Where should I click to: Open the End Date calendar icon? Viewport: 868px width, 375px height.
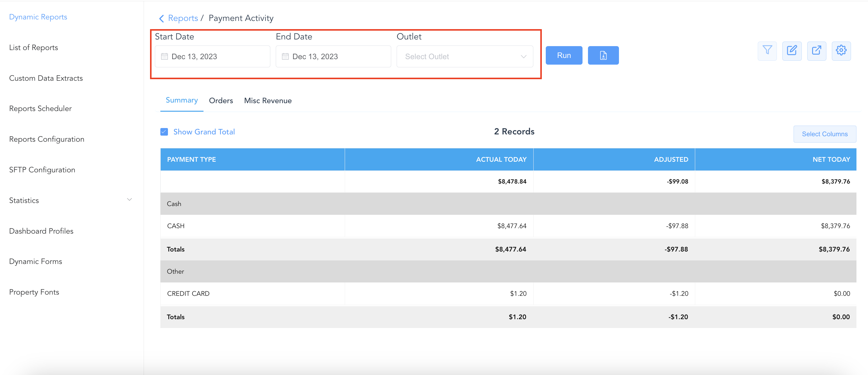coord(285,56)
